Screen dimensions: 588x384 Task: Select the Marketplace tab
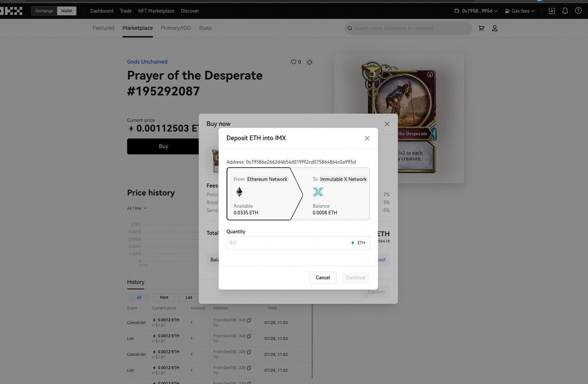tap(138, 28)
